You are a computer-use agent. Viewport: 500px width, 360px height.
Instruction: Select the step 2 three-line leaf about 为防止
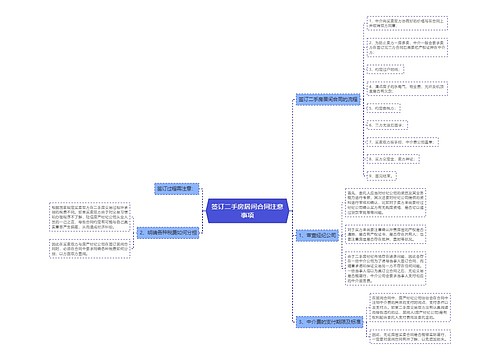coord(407,47)
